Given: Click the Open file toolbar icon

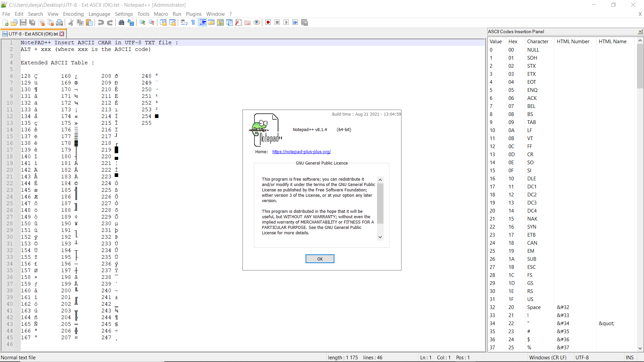Looking at the screenshot, I should 14,22.
